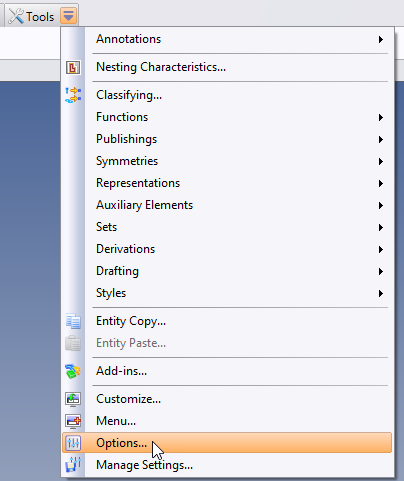Select Manage Settings... entry
Screen dimensions: 404x481
[227, 465]
